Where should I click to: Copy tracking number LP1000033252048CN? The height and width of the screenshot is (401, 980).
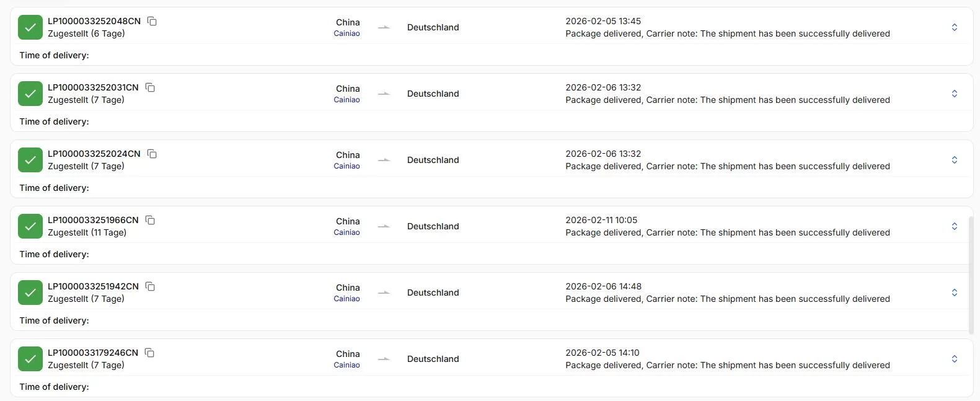152,21
